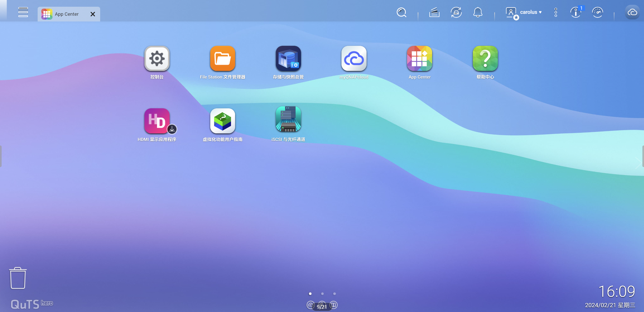Open 虚拟化功能用户指南 guide
The image size is (644, 312).
point(222,121)
